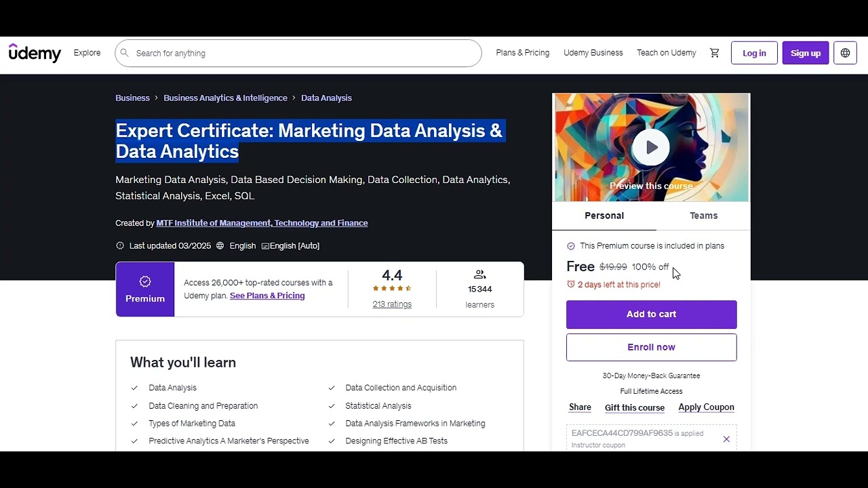Click the 15344 learners count
Viewport: 868px width, 488px height.
480,289
